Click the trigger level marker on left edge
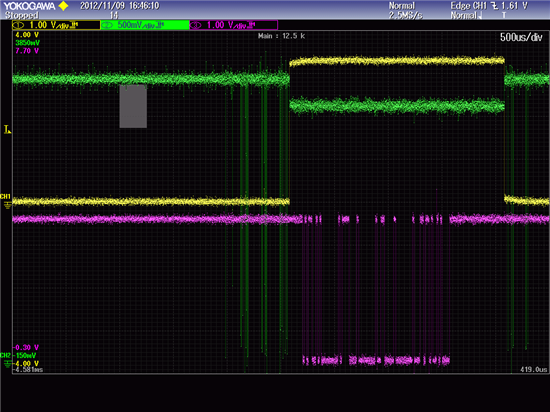This screenshot has height=412, width=550. [7, 129]
